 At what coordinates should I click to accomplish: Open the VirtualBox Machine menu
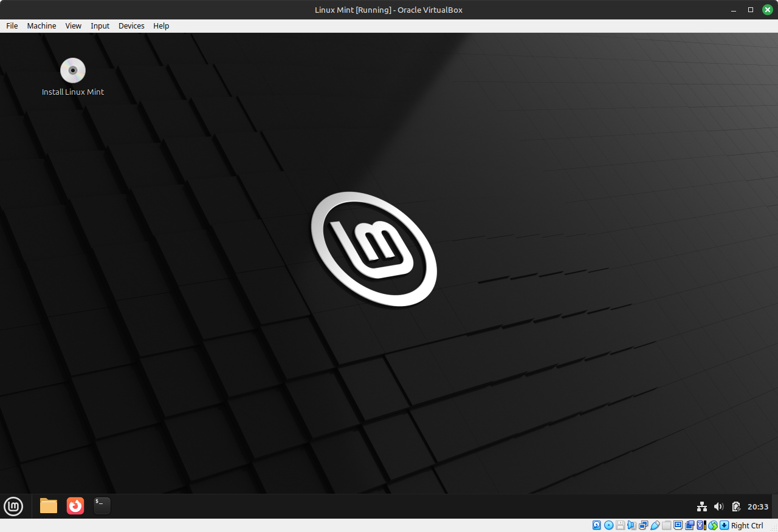tap(41, 26)
